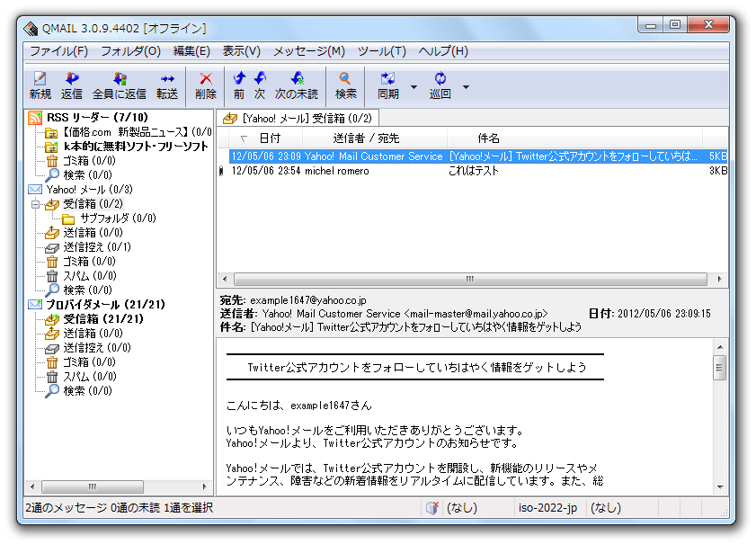Open the 表示(V) menu

coord(242,51)
